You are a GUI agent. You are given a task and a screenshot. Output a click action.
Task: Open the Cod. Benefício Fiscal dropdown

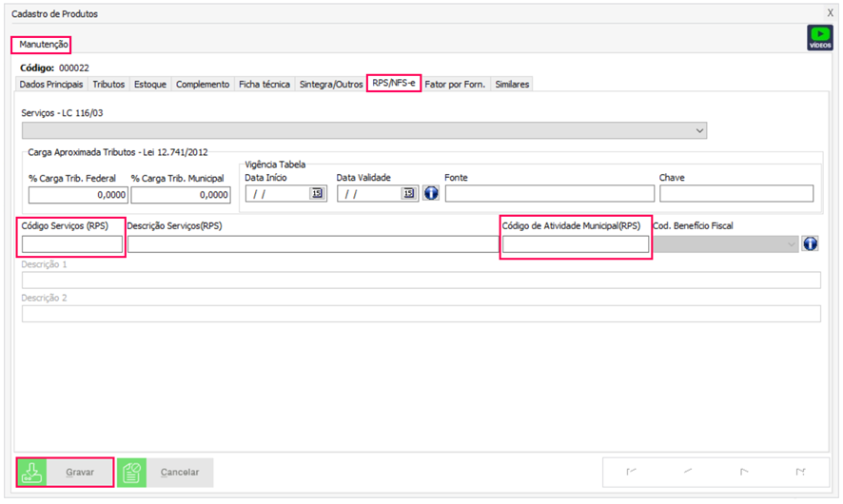click(791, 244)
